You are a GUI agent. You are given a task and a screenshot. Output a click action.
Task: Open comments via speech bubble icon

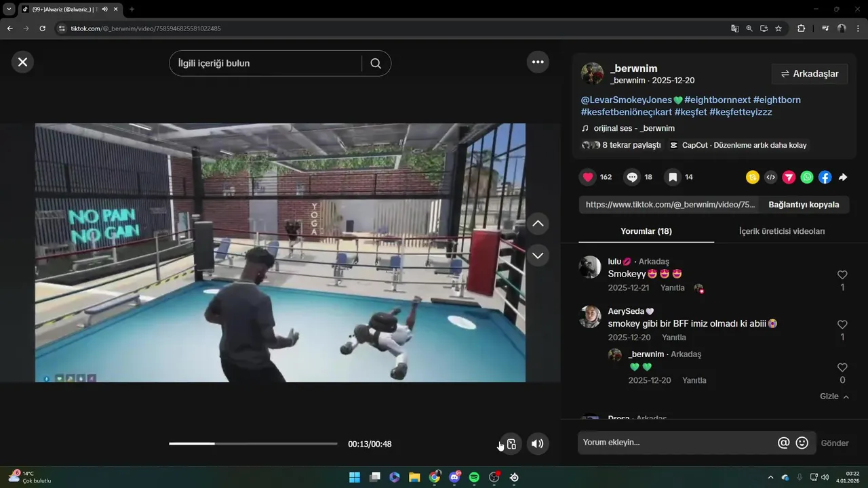[632, 177]
